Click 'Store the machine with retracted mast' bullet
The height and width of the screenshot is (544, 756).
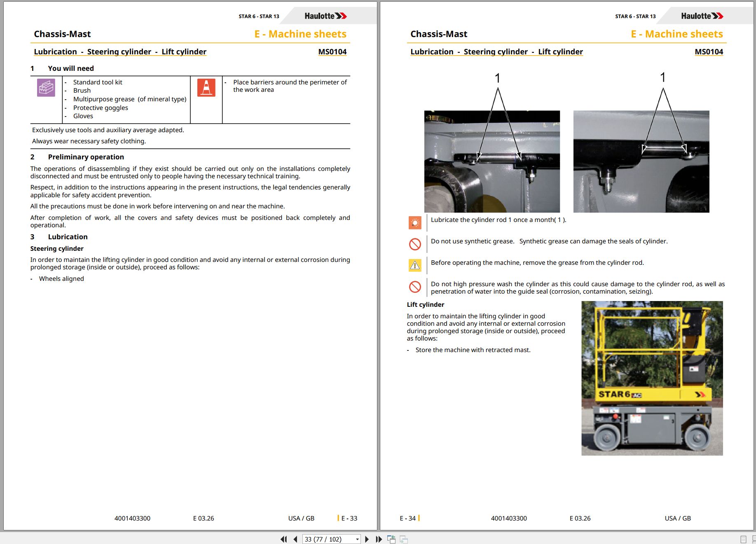pos(473,350)
